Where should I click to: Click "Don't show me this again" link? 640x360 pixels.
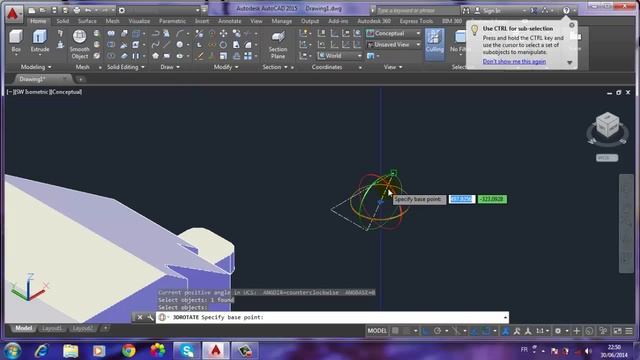[x=514, y=61]
